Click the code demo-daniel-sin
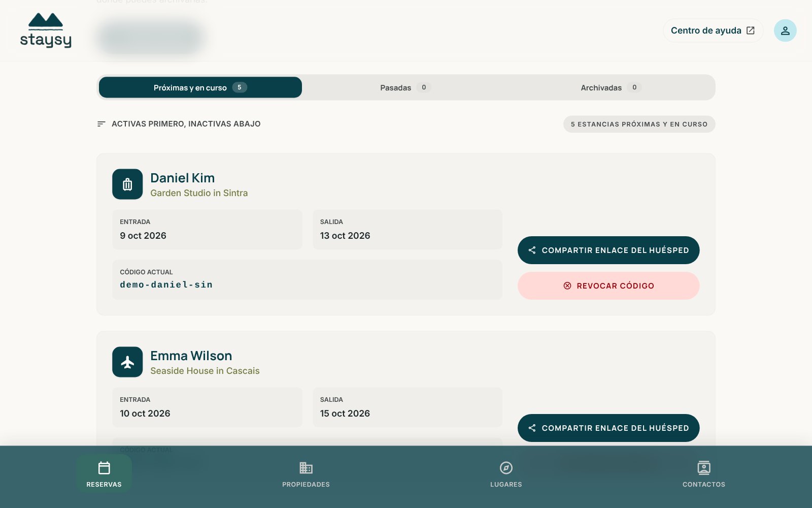 [166, 285]
